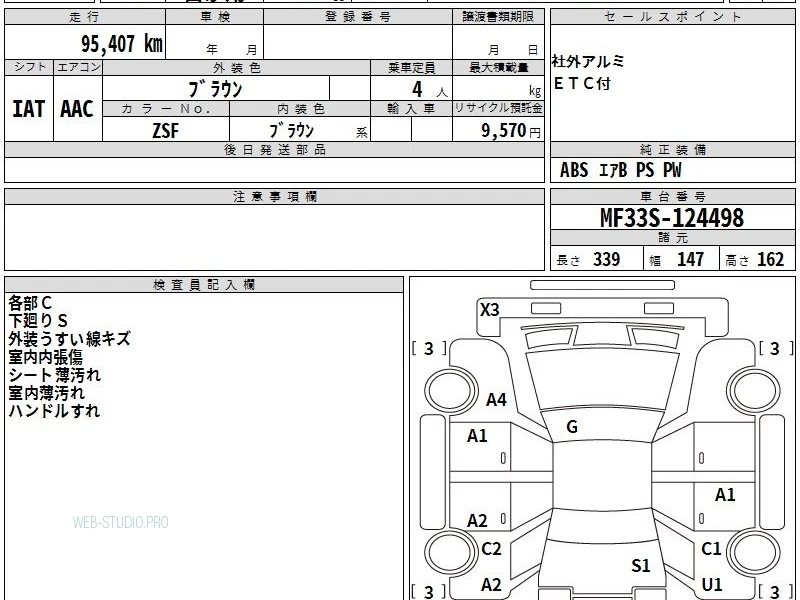Select the 走行 header cell
Image resolution: width=800 pixels, height=600 pixels.
coord(85,17)
